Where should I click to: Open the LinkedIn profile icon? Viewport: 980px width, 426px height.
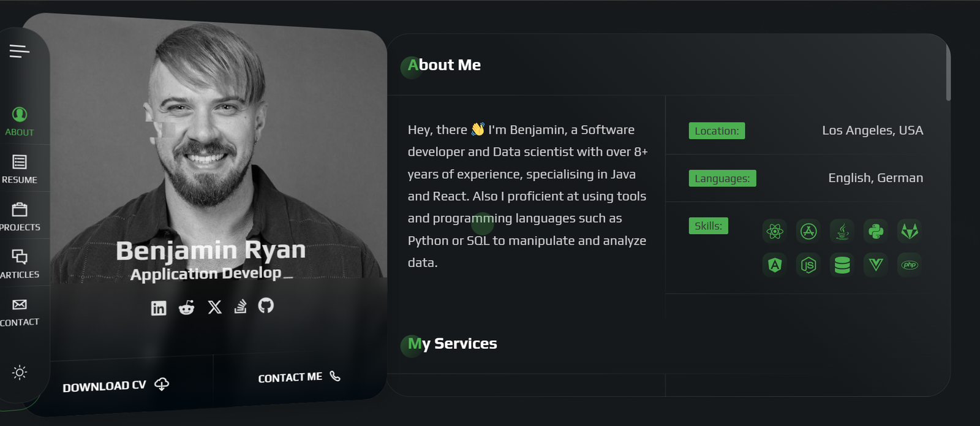(159, 308)
